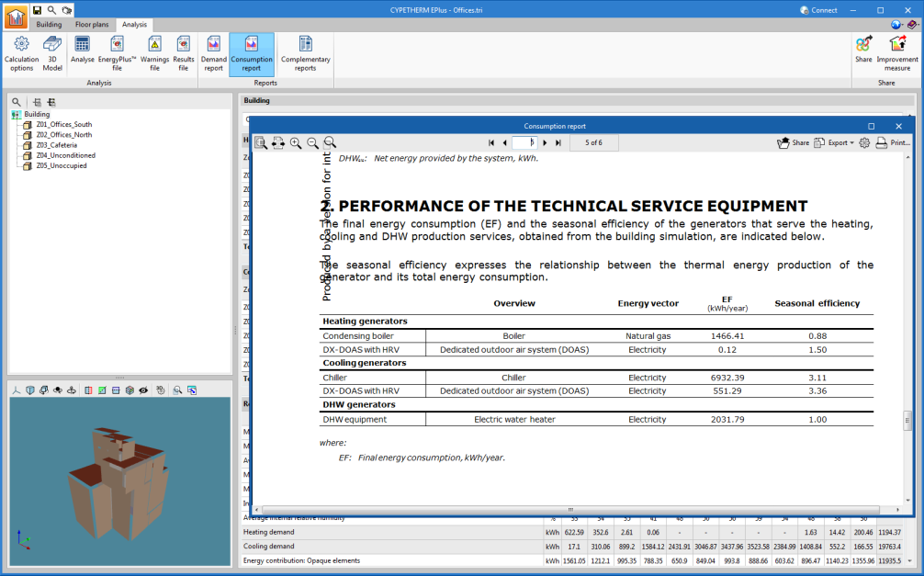
Task: Click Print in the report window
Action: point(892,143)
